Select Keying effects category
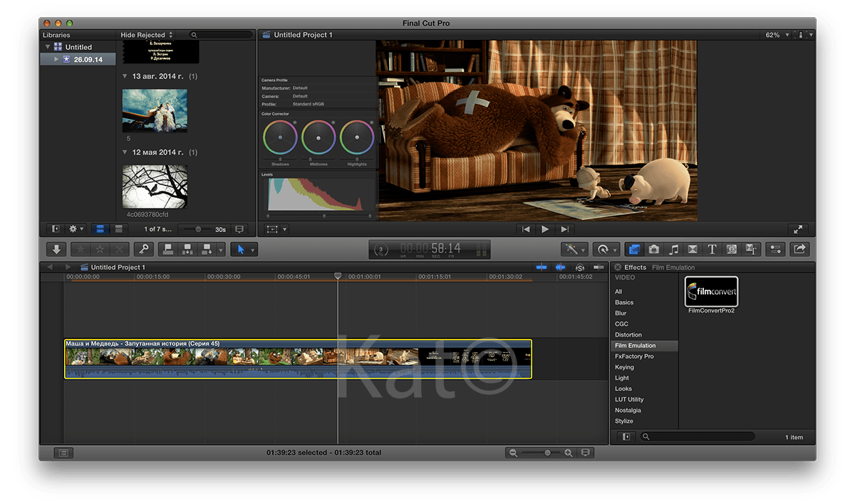This screenshot has height=504, width=855. [624, 367]
